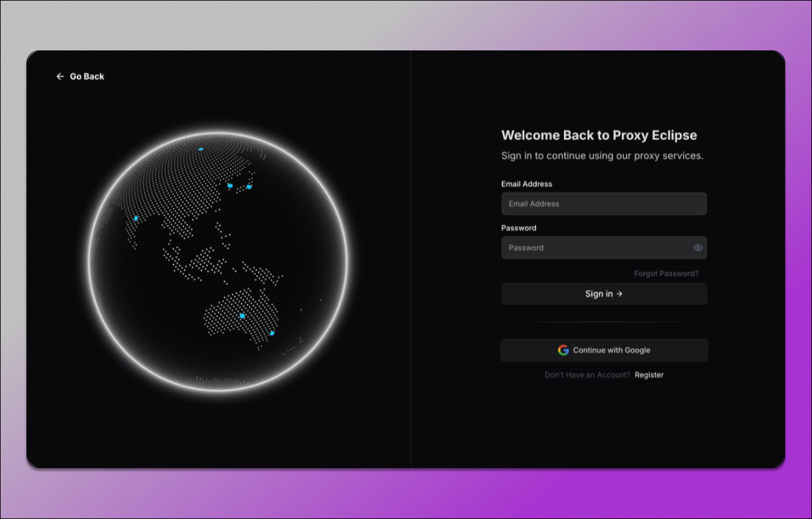Focus the Password input field

pyautogui.click(x=604, y=248)
